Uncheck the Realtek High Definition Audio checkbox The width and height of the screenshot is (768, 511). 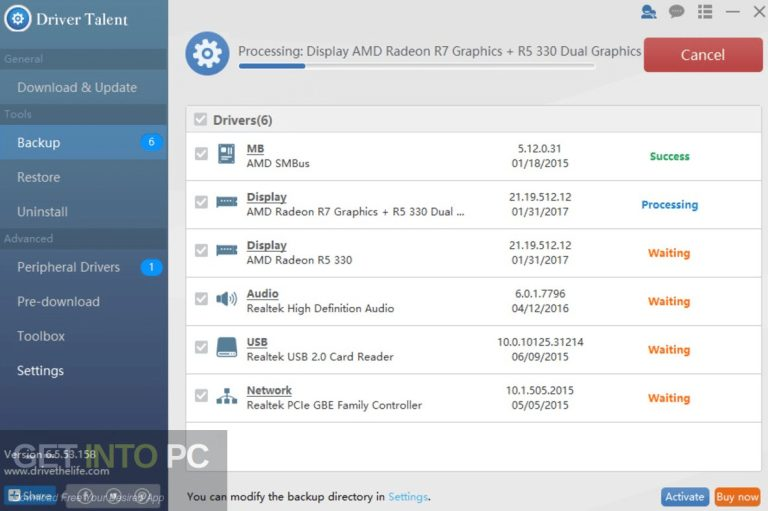coord(201,299)
